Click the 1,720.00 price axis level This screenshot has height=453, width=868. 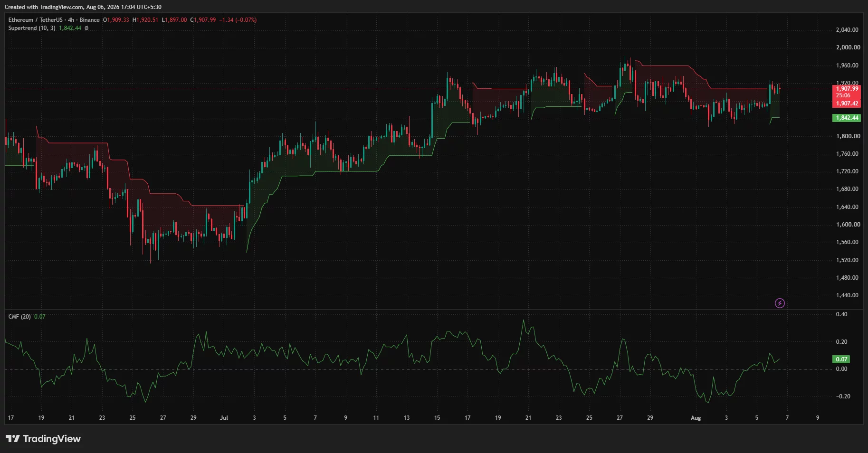(847, 171)
